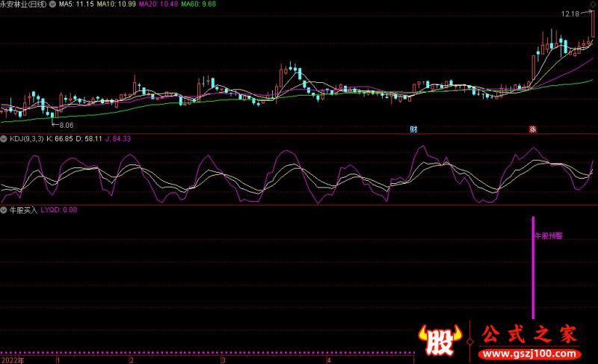The height and width of the screenshot is (364, 598).
Task: Click the red 涨 marker icon
Action: (x=534, y=129)
